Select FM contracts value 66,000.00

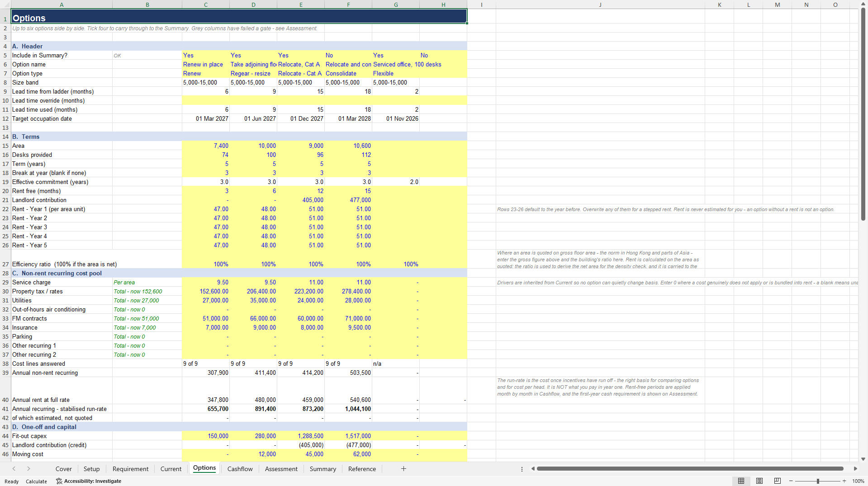[253, 318]
